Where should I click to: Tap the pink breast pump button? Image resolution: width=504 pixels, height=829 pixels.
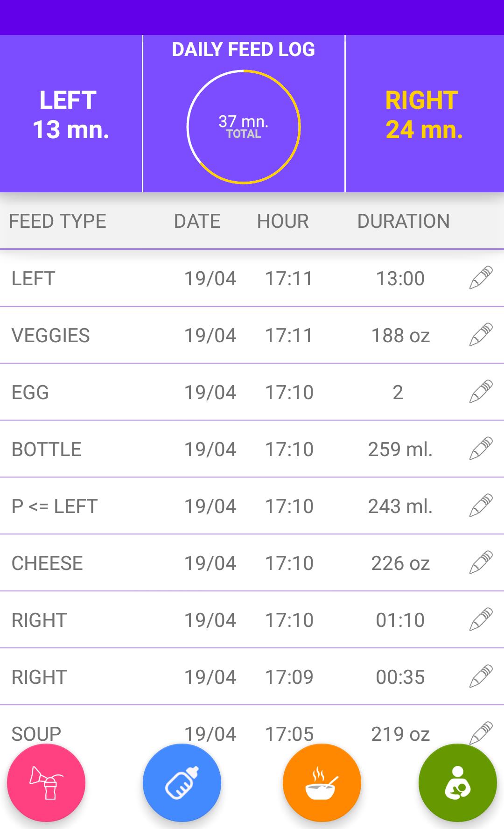(46, 783)
